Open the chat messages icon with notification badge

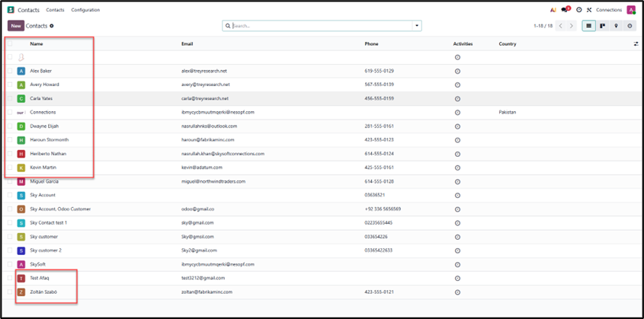pos(566,9)
